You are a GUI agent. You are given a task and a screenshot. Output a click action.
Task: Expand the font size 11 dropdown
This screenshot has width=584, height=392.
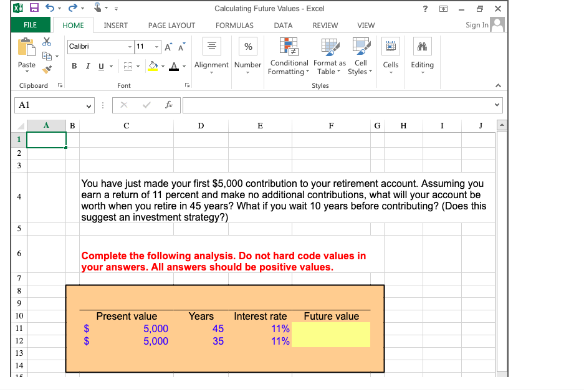tap(157, 47)
